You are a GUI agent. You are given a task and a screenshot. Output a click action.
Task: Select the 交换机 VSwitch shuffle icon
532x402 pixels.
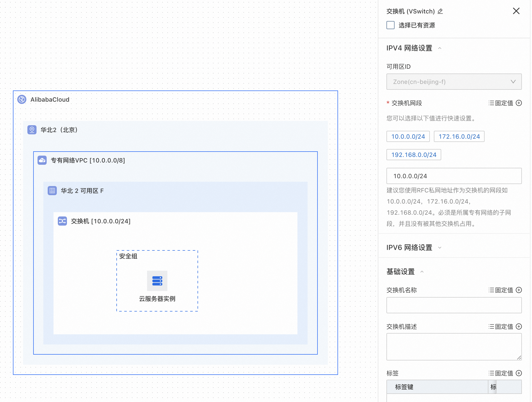click(x=62, y=221)
